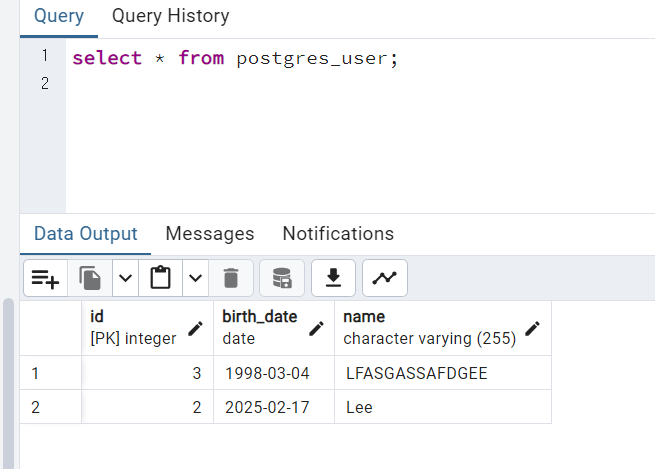Click edit pencil on name column
This screenshot has width=655, height=469.
533,328
